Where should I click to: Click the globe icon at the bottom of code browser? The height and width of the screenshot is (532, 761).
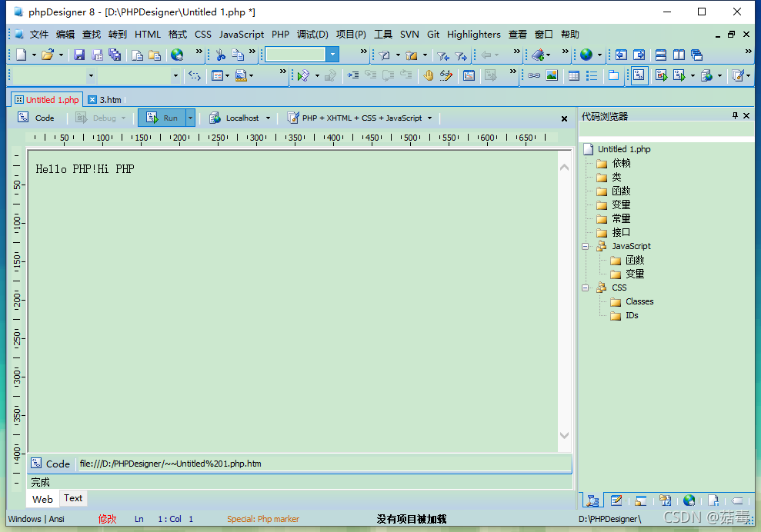(x=689, y=500)
